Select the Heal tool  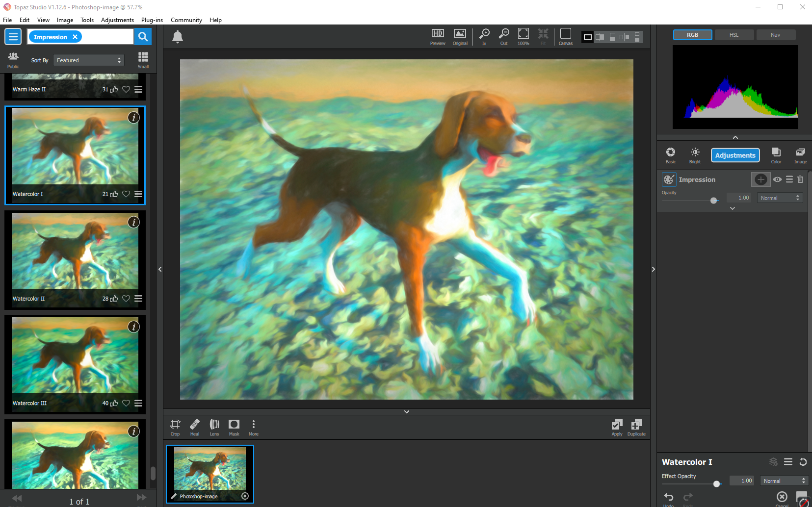(195, 427)
